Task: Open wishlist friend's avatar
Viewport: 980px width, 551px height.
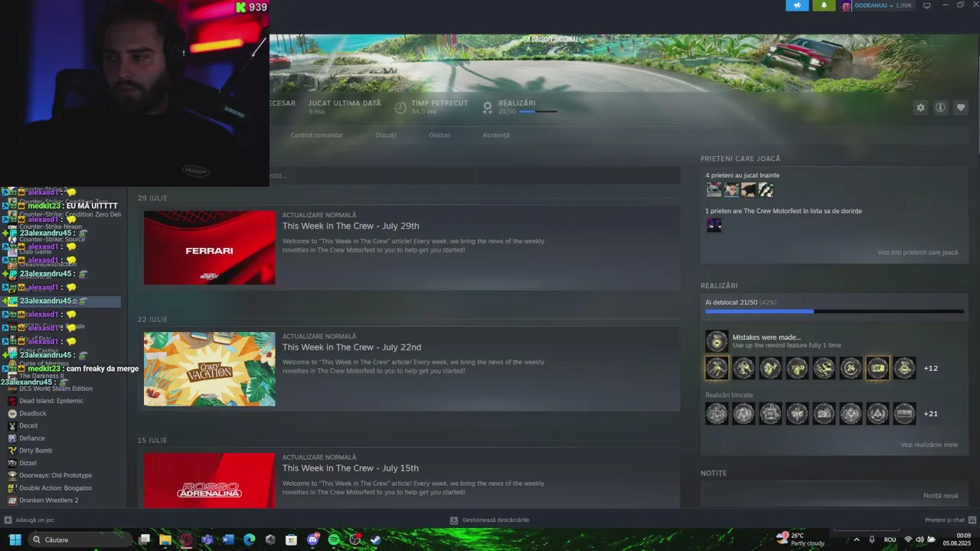Action: (714, 225)
